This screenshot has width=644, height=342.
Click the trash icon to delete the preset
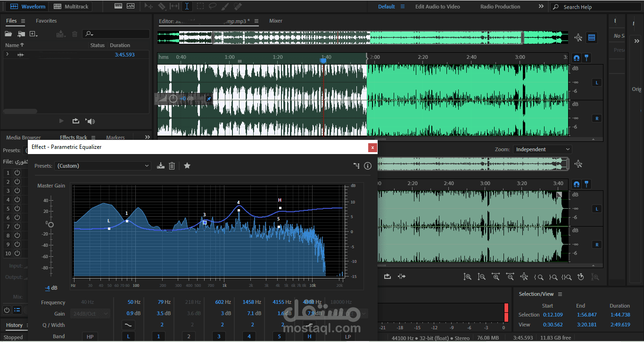pyautogui.click(x=172, y=166)
